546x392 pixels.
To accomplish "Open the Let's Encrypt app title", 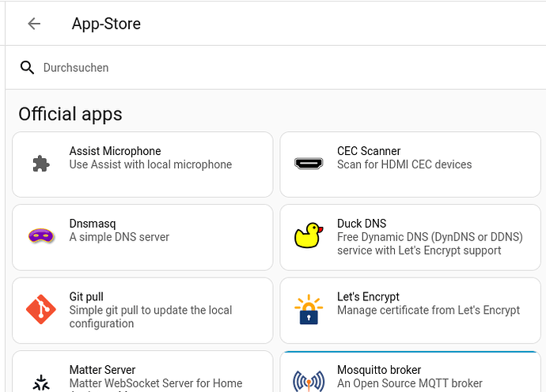I will (368, 296).
